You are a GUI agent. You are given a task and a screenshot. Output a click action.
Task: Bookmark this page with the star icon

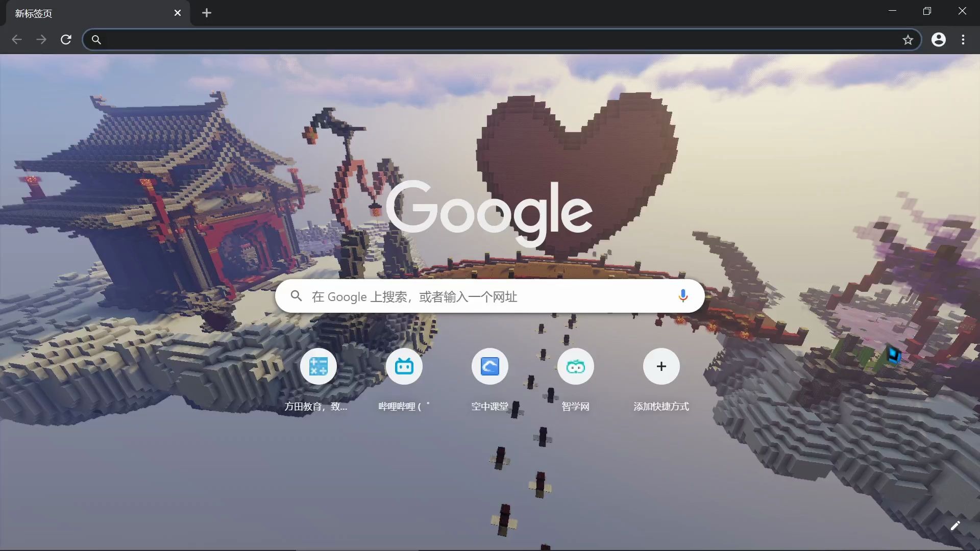point(908,40)
